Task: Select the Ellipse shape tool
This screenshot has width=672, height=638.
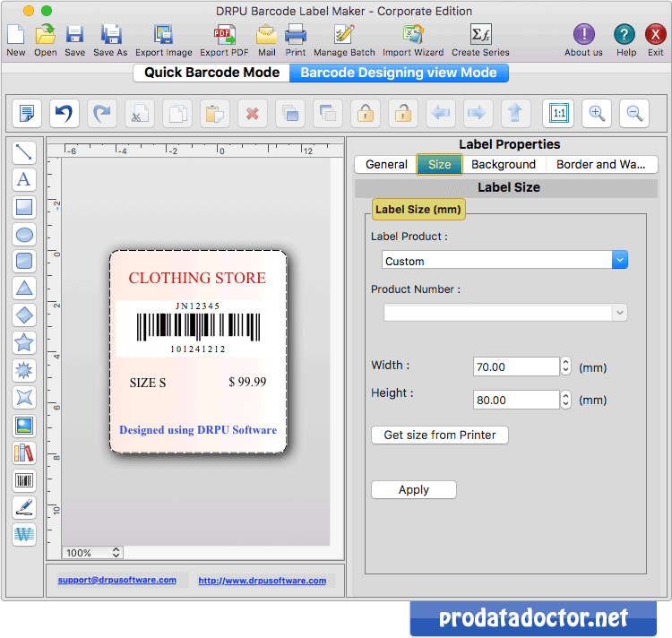Action: click(x=24, y=235)
